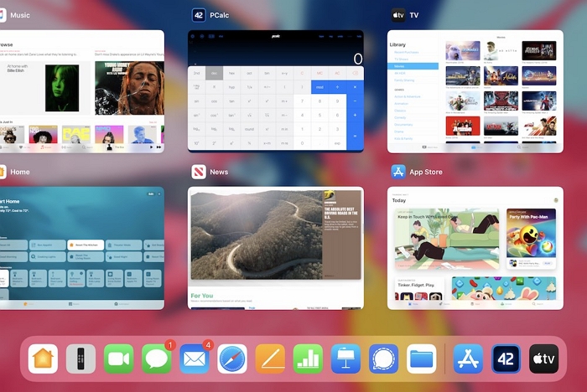Open Lil Wayne Young Money Radio artwork
Screen dimensions: 587x392
coord(129,88)
